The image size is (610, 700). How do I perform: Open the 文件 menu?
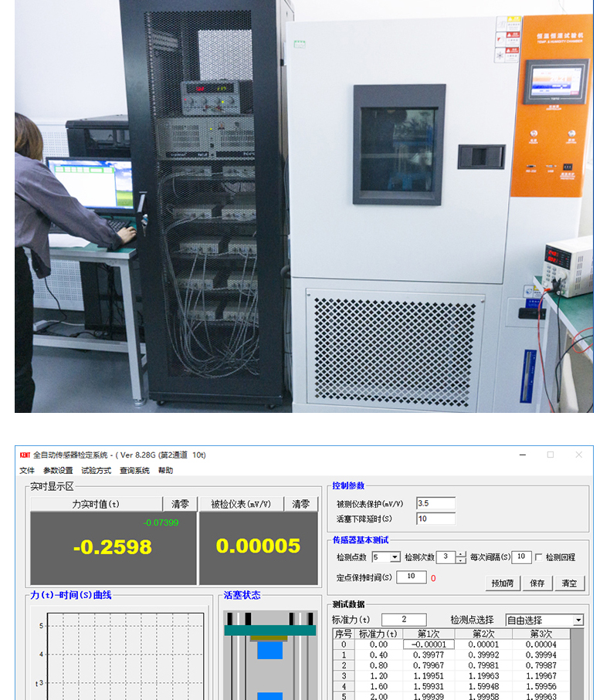[x=27, y=471]
